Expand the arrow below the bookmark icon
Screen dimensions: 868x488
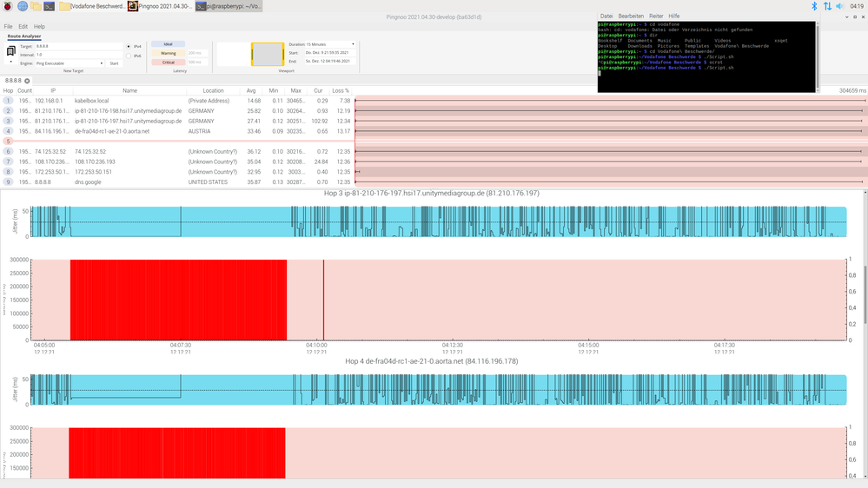10,63
